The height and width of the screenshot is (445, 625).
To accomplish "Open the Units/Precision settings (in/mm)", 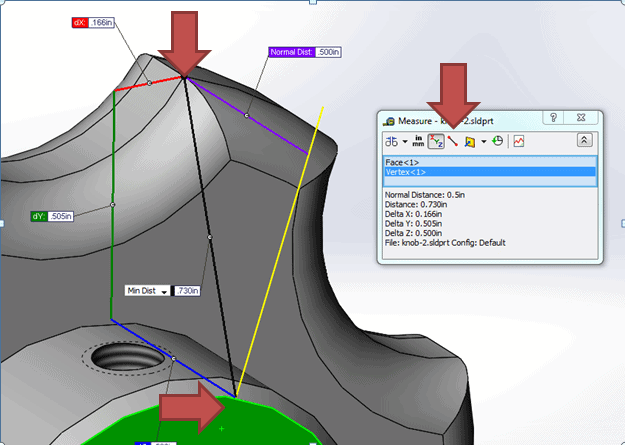I will [419, 142].
